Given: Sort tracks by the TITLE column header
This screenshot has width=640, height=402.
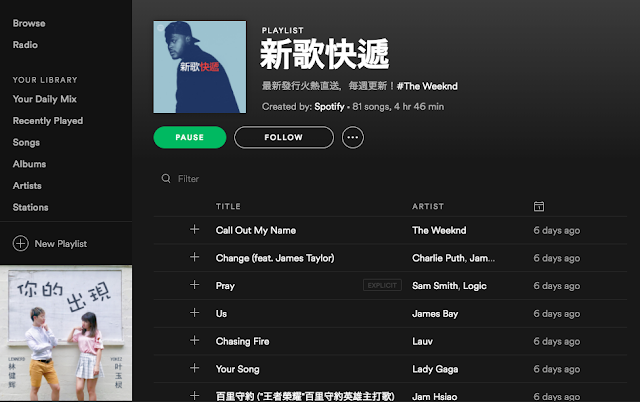Looking at the screenshot, I should pyautogui.click(x=228, y=207).
